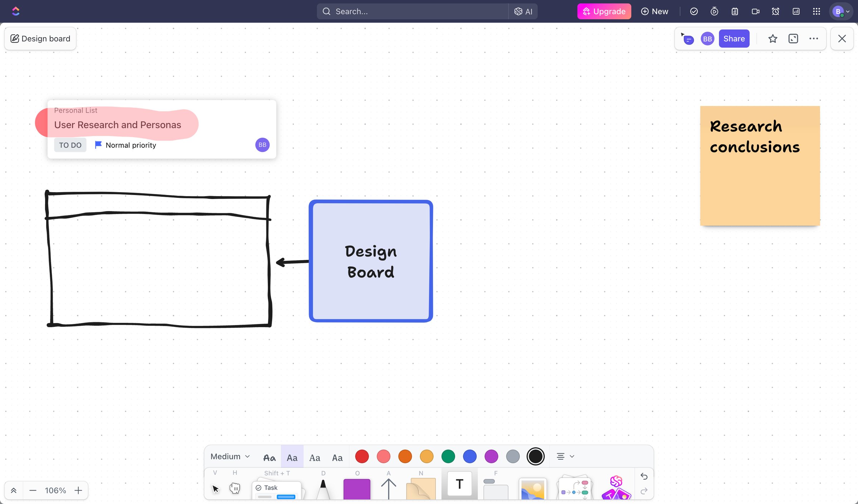Change the TO DO task status
The height and width of the screenshot is (504, 858).
coord(70,145)
